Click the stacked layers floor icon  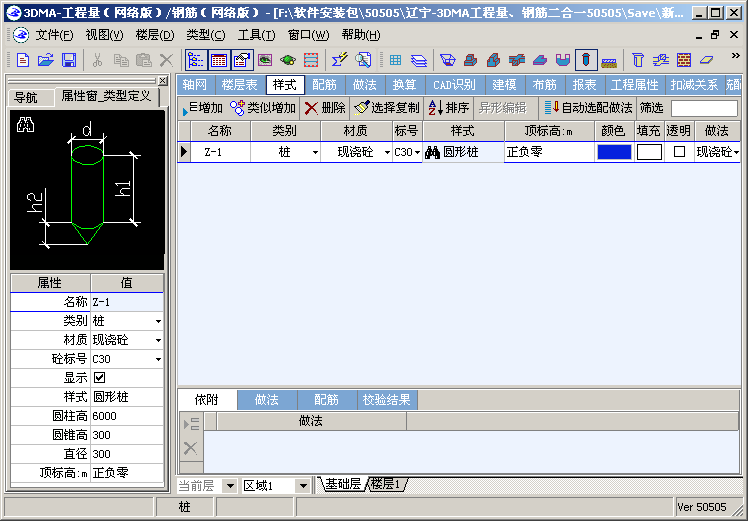point(419,60)
